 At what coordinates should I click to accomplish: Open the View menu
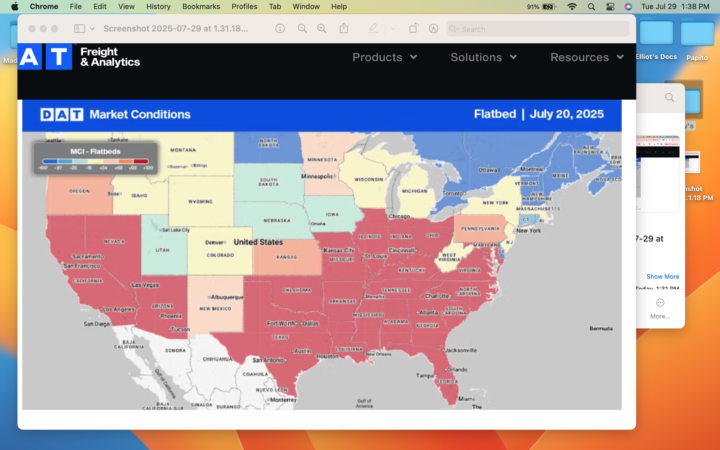pos(126,6)
